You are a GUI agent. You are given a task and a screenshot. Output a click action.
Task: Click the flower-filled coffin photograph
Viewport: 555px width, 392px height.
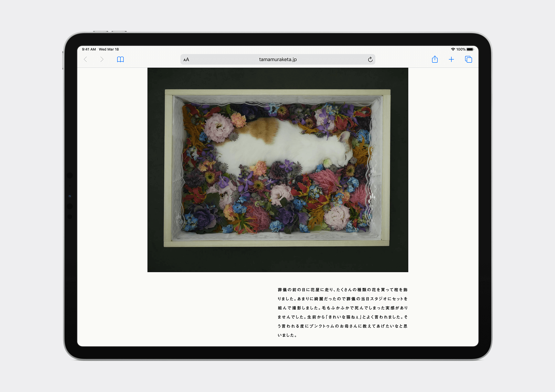tap(277, 196)
